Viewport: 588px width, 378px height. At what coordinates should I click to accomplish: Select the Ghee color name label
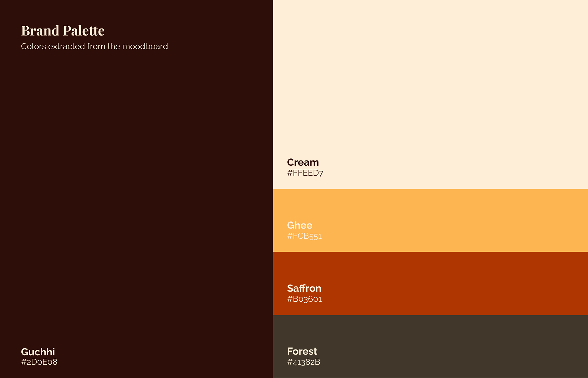coord(300,225)
